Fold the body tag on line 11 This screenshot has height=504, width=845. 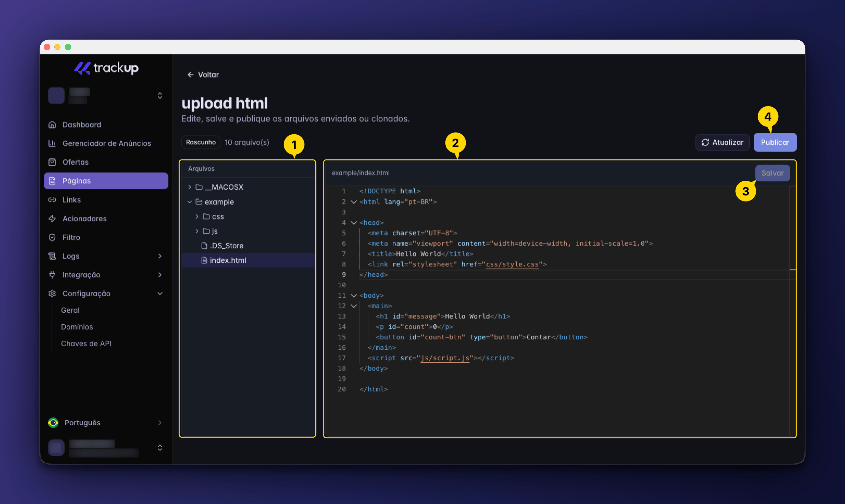point(354,295)
